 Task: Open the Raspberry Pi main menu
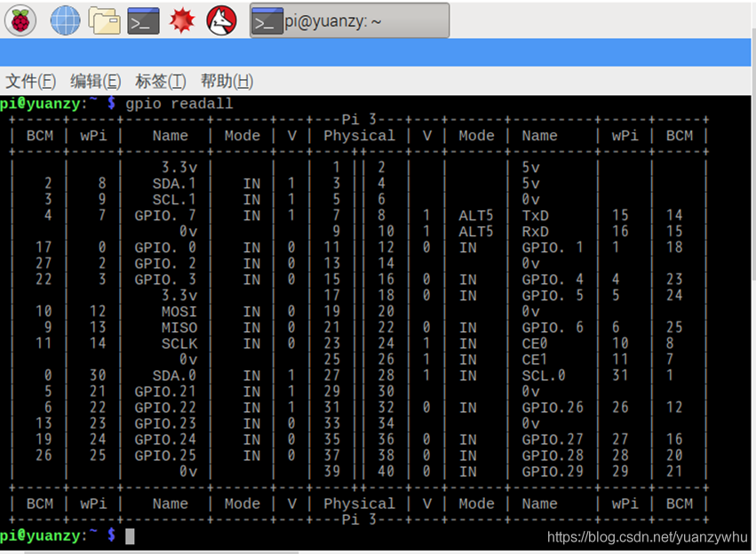[20, 20]
